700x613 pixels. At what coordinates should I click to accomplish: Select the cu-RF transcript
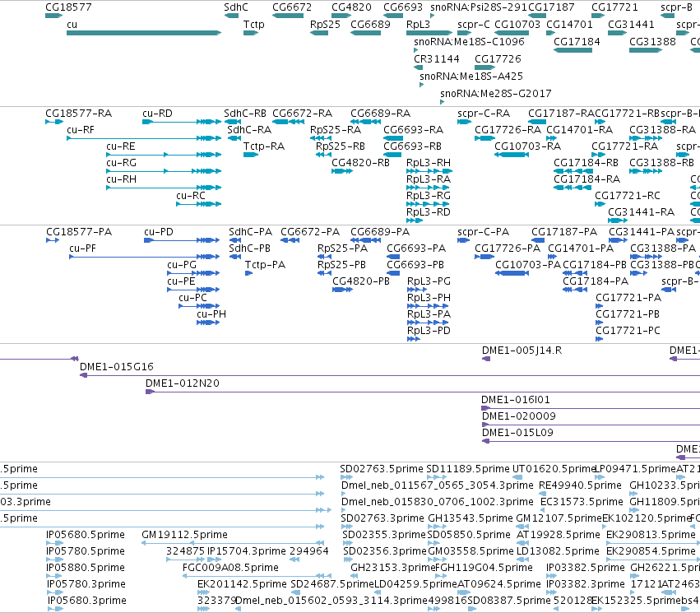(x=144, y=138)
